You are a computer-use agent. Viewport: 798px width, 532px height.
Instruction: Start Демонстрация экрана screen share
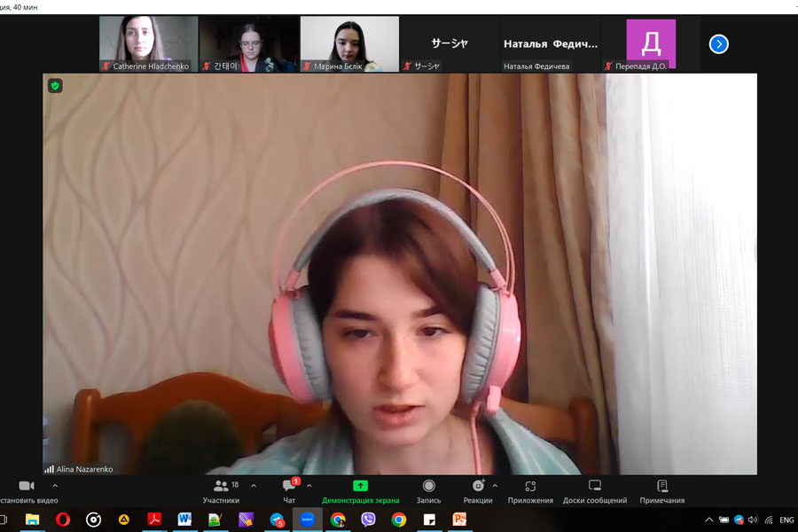click(360, 492)
